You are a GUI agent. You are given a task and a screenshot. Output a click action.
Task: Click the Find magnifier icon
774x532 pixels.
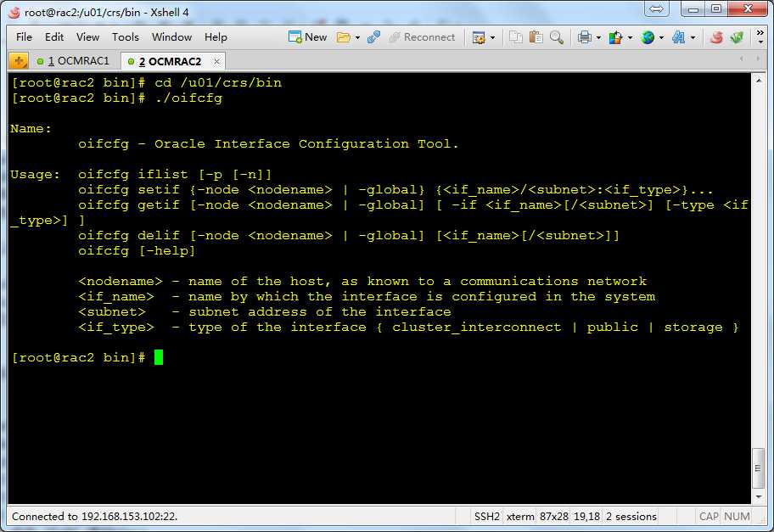click(x=557, y=37)
